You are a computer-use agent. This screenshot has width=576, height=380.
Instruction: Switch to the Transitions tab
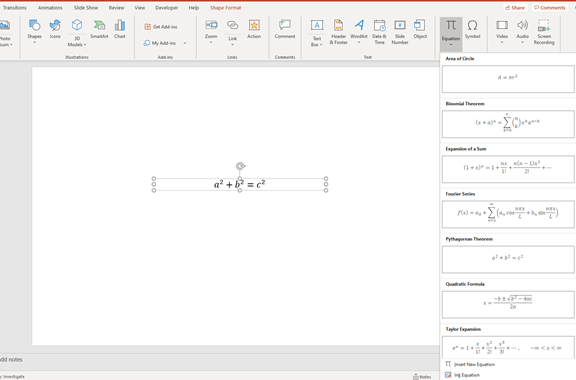pyautogui.click(x=15, y=8)
